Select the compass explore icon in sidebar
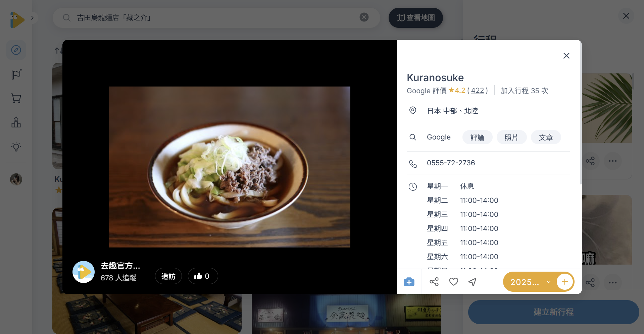The width and height of the screenshot is (644, 334). (16, 50)
